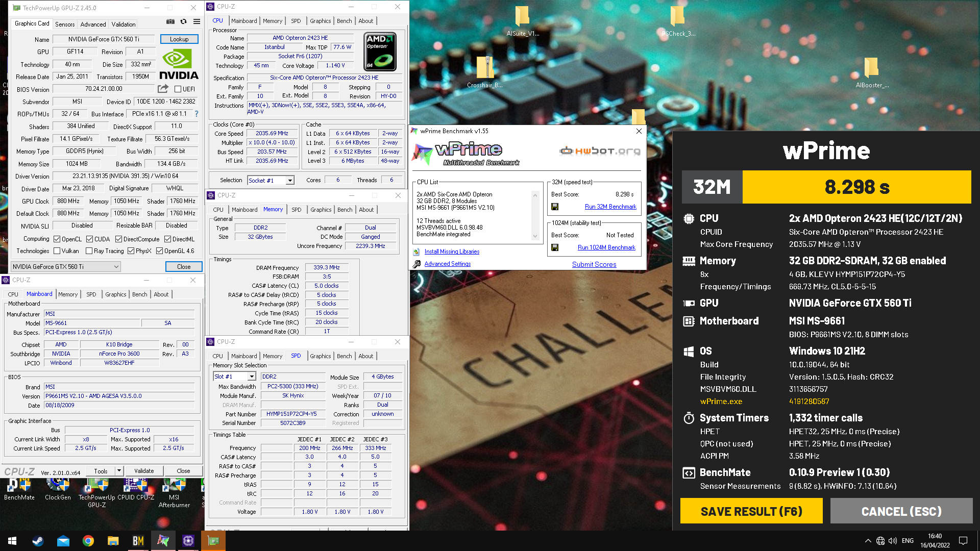980x551 pixels.
Task: Click the wPrime CPU List scrollbar down arrow
Action: 535,236
